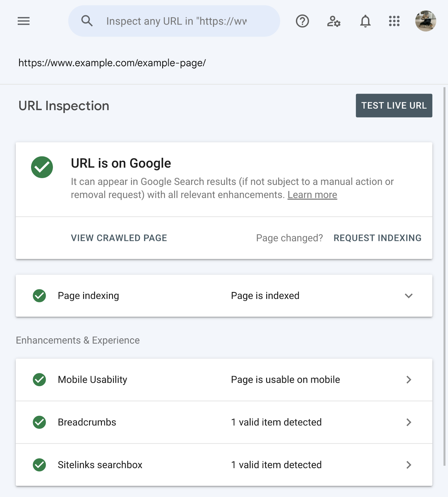Open Mobile Usability details via chevron
The height and width of the screenshot is (497, 448).
click(x=409, y=379)
